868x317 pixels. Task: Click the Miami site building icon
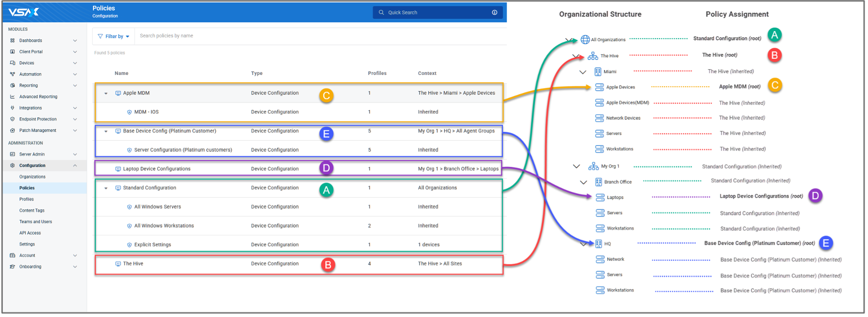[x=598, y=72]
